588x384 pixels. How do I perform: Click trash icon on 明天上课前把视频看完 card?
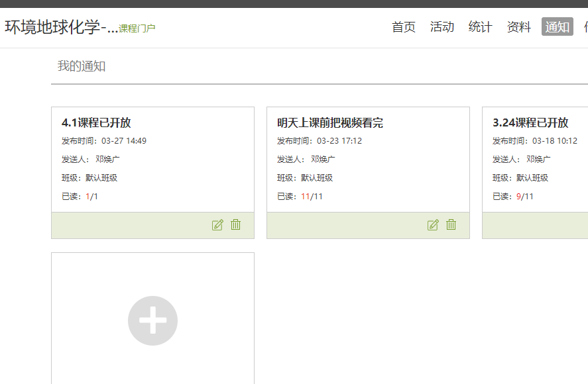pyautogui.click(x=451, y=225)
